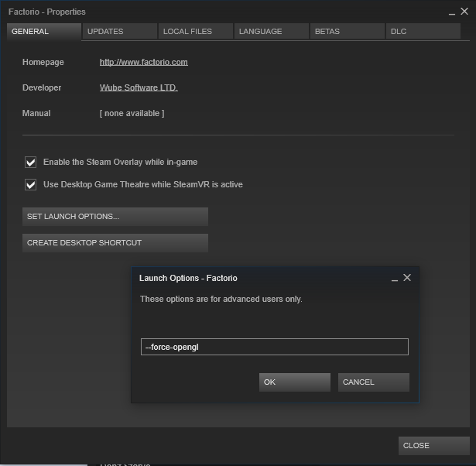Disable the Steam Overlay while in-game checkbox
This screenshot has height=466, width=476.
(31, 163)
